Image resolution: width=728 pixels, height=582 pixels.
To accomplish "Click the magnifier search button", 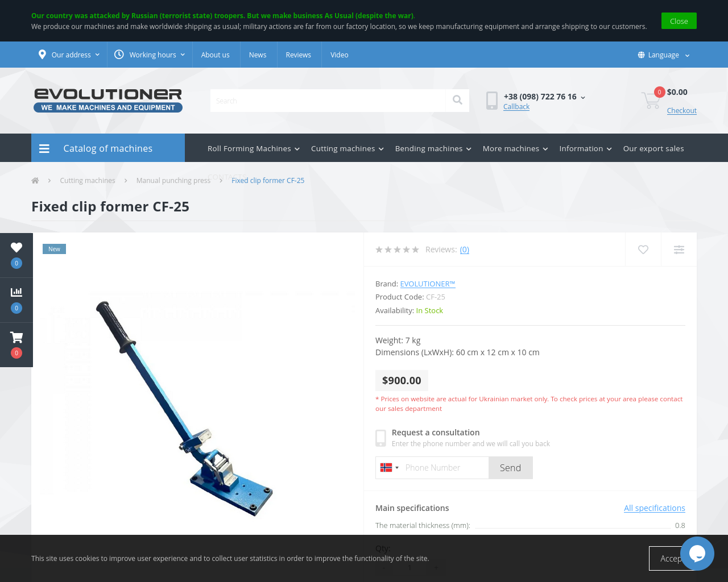I will tap(457, 101).
